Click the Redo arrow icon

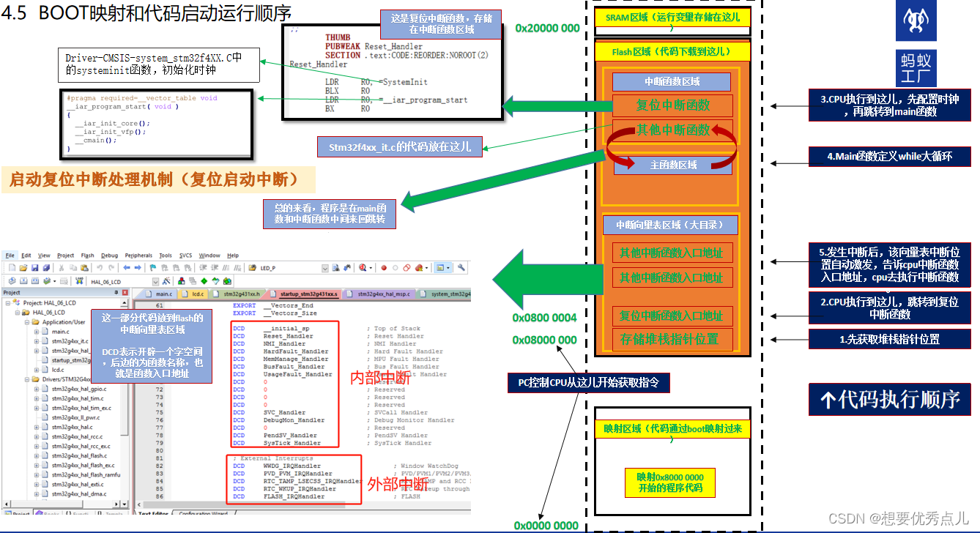tap(111, 267)
